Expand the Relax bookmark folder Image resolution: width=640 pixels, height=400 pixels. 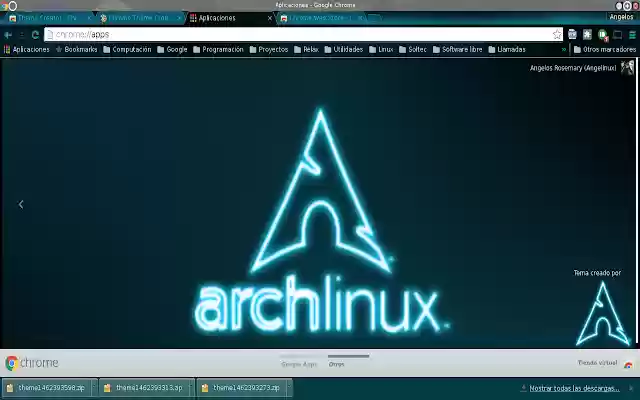(307, 49)
